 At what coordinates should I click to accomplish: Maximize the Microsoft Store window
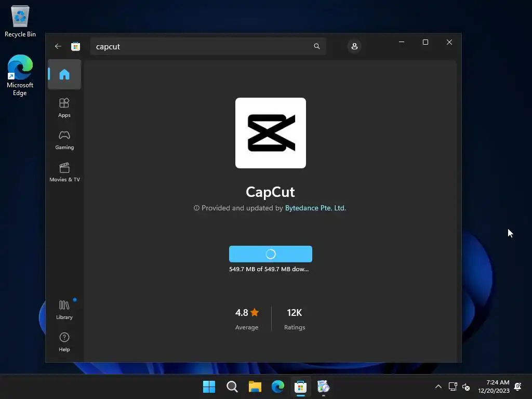[x=425, y=42]
